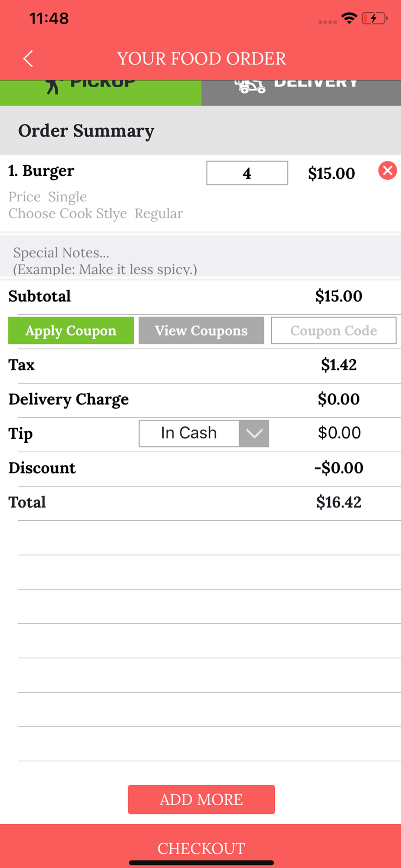Tap the clock in status bar

(49, 19)
